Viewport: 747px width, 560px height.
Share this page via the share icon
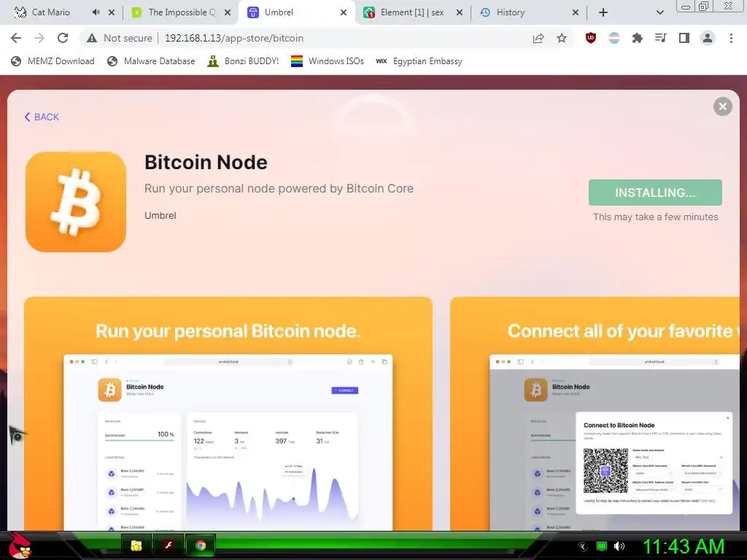(538, 38)
